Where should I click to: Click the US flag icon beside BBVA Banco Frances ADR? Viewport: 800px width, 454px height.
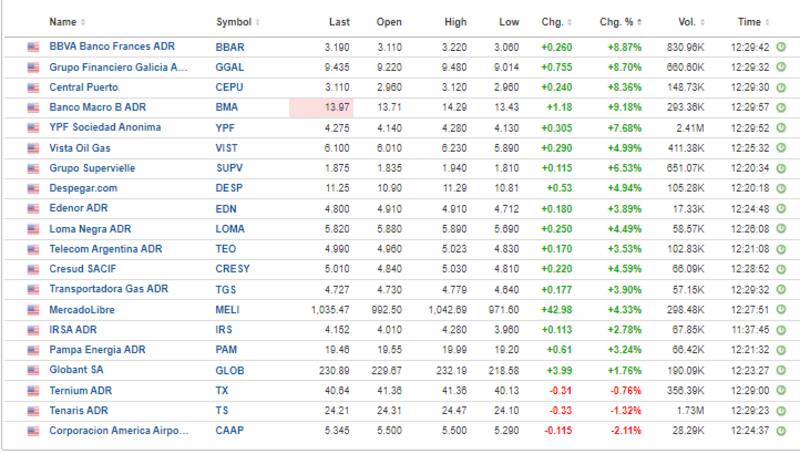33,47
